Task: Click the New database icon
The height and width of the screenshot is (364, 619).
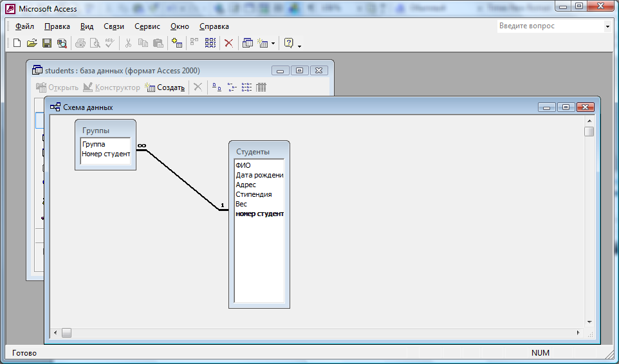Action: [x=17, y=43]
